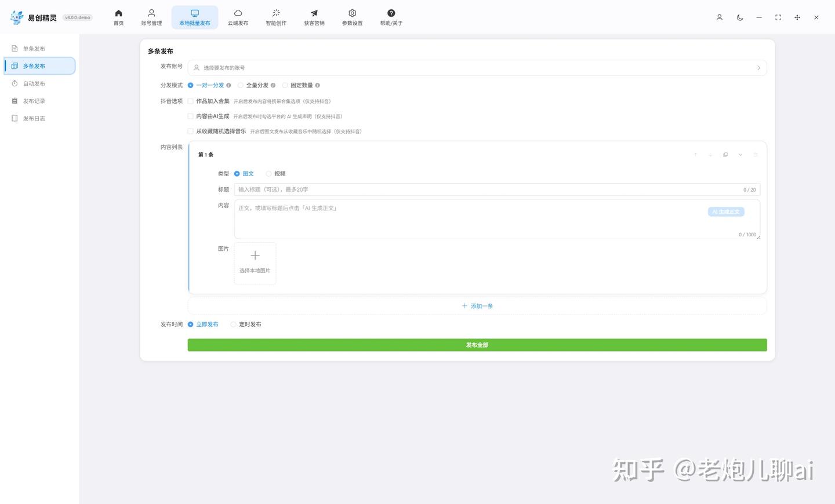This screenshot has width=835, height=504.
Task: Open 云端发布 cloud icon
Action: click(x=238, y=13)
